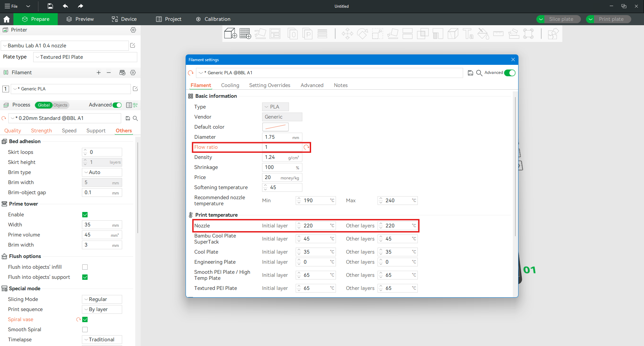This screenshot has height=346, width=644.
Task: Switch Process scope to Objects
Action: pyautogui.click(x=60, y=105)
